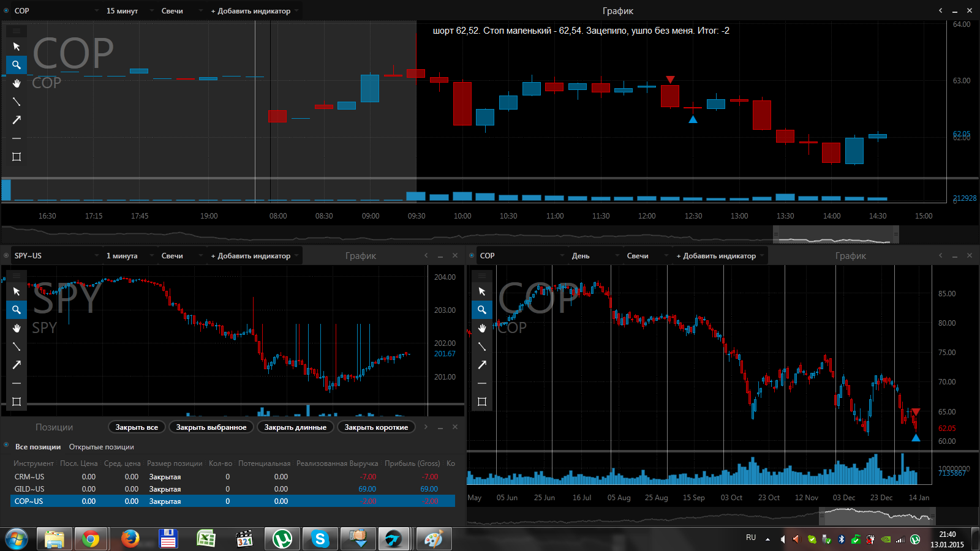This screenshot has height=551, width=980.
Task: Open Добавить индикатор dropdown on SPY chart
Action: click(254, 255)
